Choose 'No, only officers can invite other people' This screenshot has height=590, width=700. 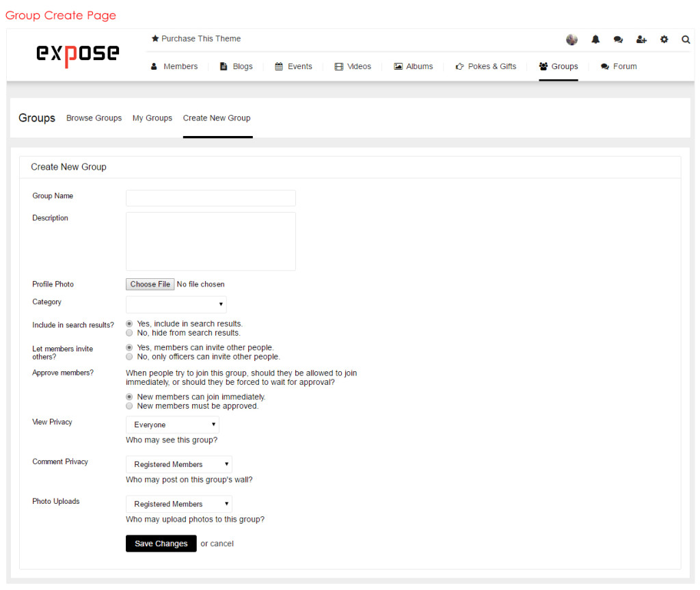point(129,356)
